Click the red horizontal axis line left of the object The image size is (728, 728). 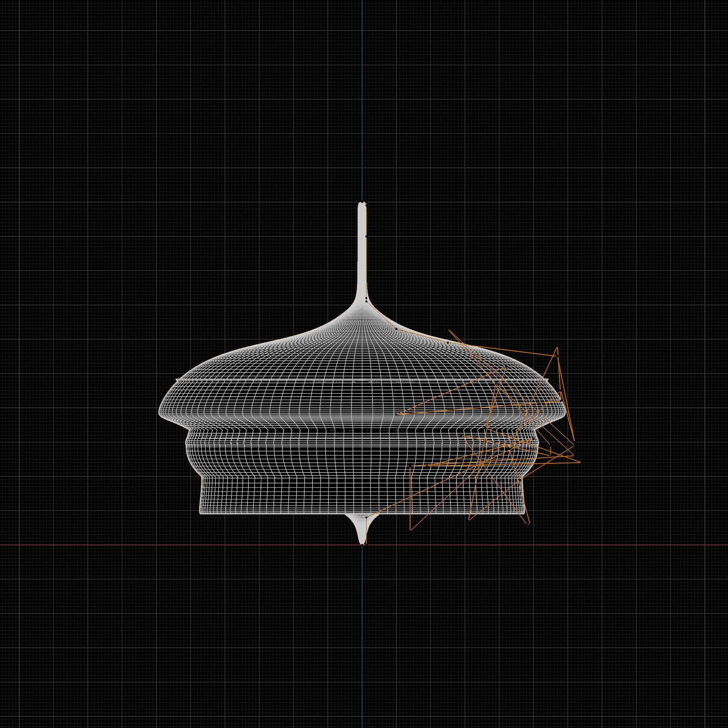point(113,545)
